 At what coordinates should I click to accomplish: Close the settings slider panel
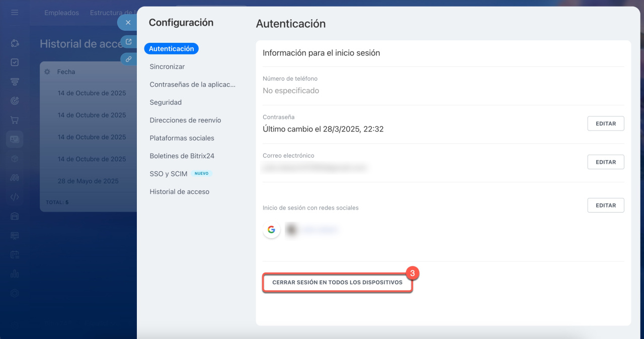tap(128, 23)
